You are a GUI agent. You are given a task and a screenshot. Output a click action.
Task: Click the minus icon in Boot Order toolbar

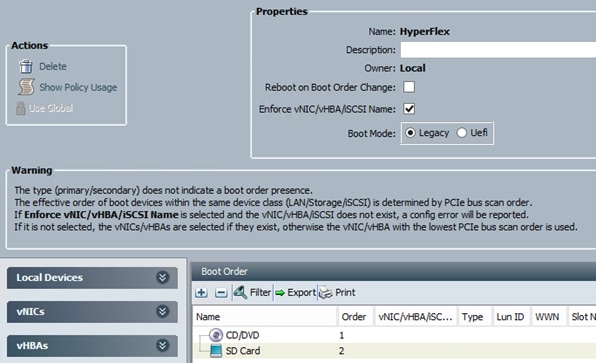pos(221,293)
